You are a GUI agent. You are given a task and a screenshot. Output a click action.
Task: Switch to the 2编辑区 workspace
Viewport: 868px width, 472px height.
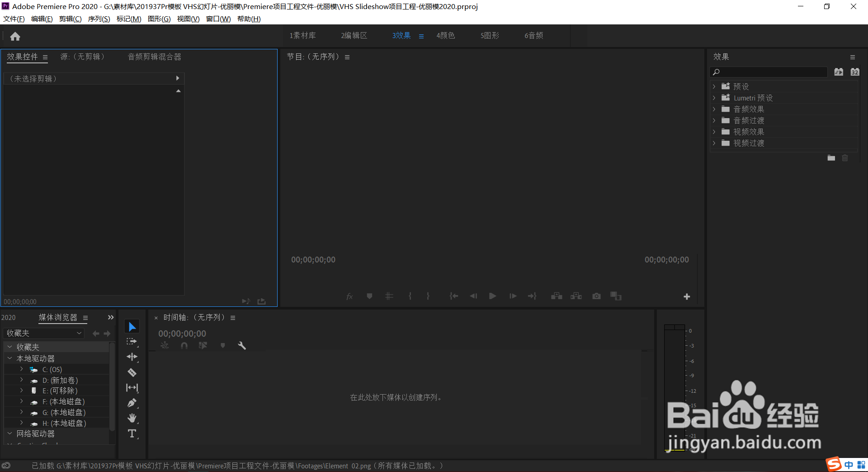[354, 36]
